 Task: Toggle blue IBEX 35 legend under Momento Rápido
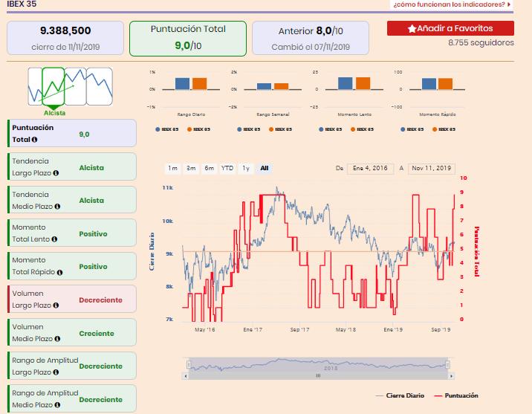(412, 129)
